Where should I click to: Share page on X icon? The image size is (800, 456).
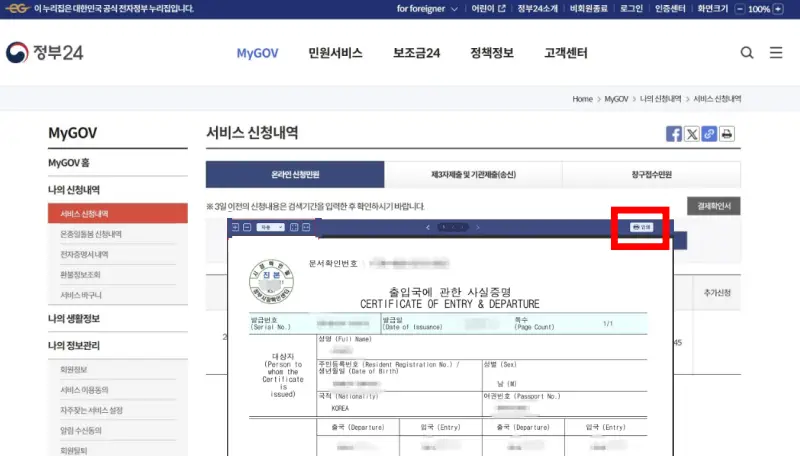[x=692, y=134]
